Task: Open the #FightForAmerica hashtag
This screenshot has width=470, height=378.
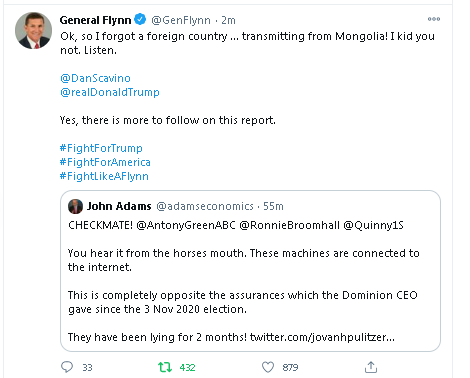Action: [x=105, y=162]
